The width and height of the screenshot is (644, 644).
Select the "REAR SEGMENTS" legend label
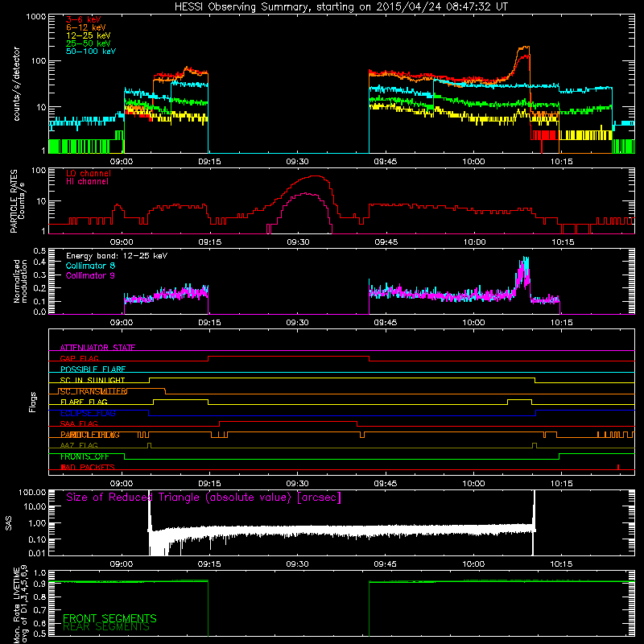106,627
